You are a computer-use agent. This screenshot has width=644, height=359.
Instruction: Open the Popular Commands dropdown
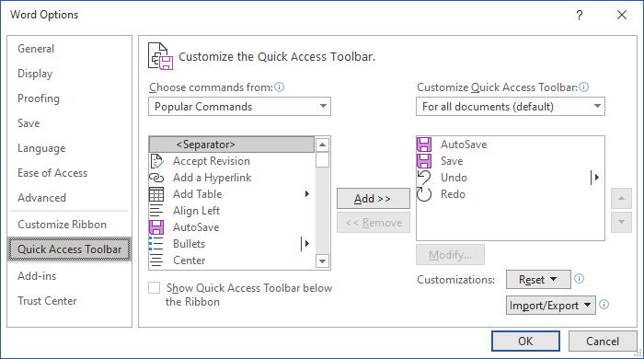(x=239, y=107)
